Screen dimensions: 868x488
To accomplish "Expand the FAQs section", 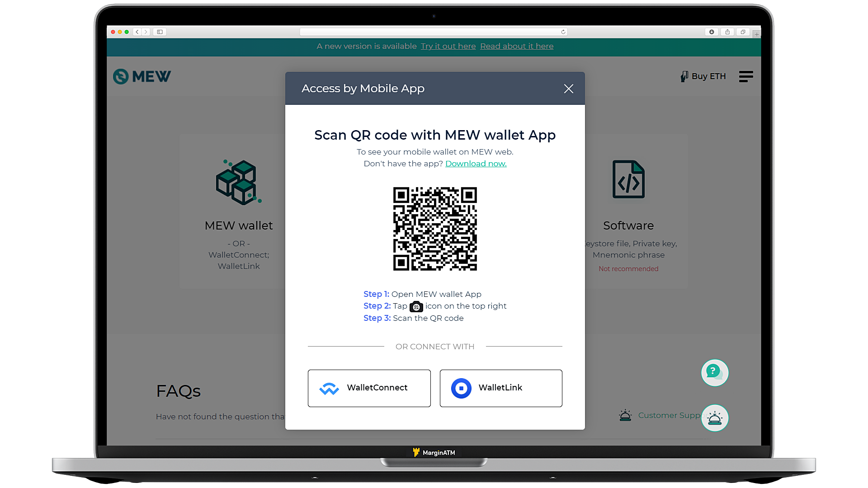I will [x=178, y=390].
